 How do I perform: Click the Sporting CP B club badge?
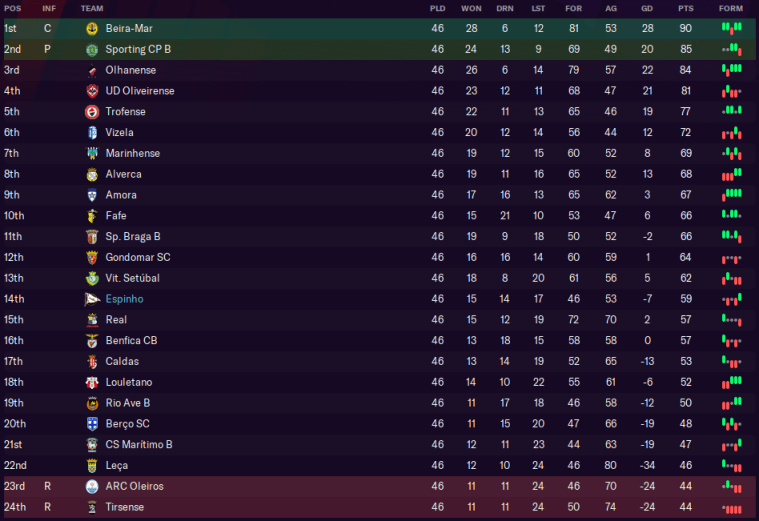92,49
